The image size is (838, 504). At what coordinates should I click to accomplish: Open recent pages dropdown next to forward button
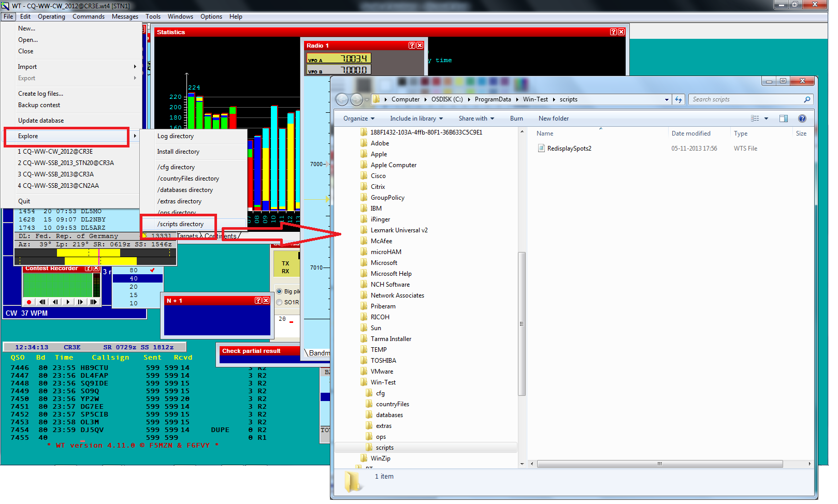(x=367, y=99)
